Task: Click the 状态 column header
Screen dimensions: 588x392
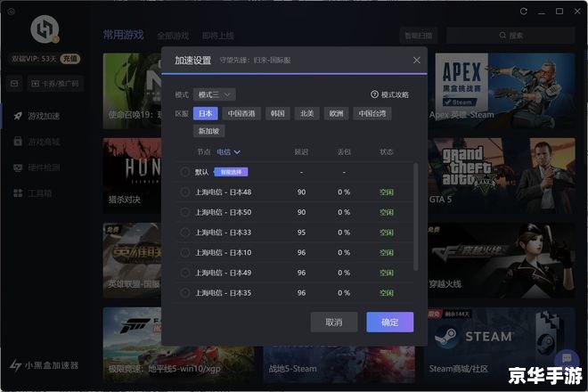Action: point(387,152)
